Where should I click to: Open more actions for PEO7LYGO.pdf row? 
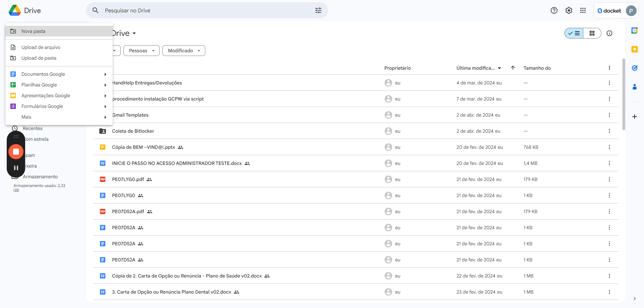click(609, 179)
